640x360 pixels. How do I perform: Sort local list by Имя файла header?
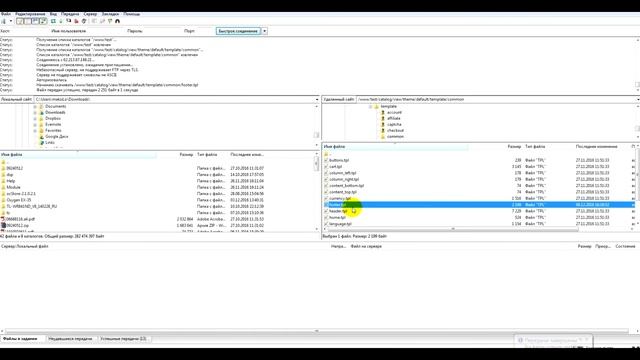(x=11, y=155)
